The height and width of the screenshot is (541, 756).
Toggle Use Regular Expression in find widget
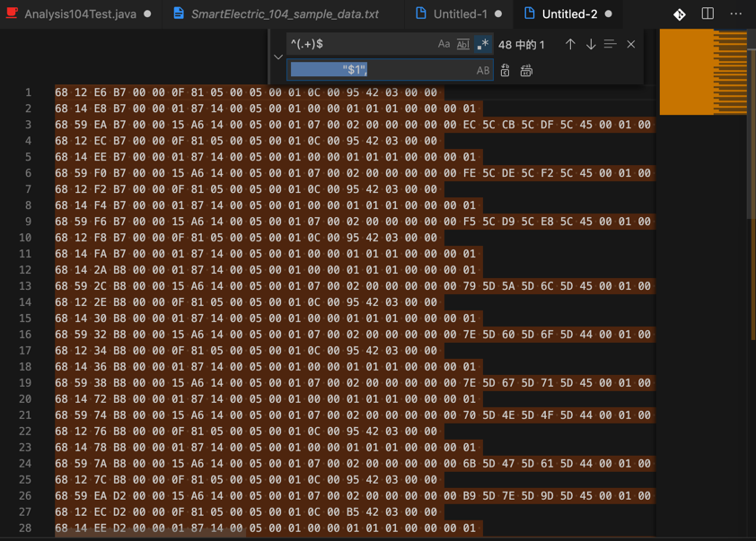tap(483, 44)
